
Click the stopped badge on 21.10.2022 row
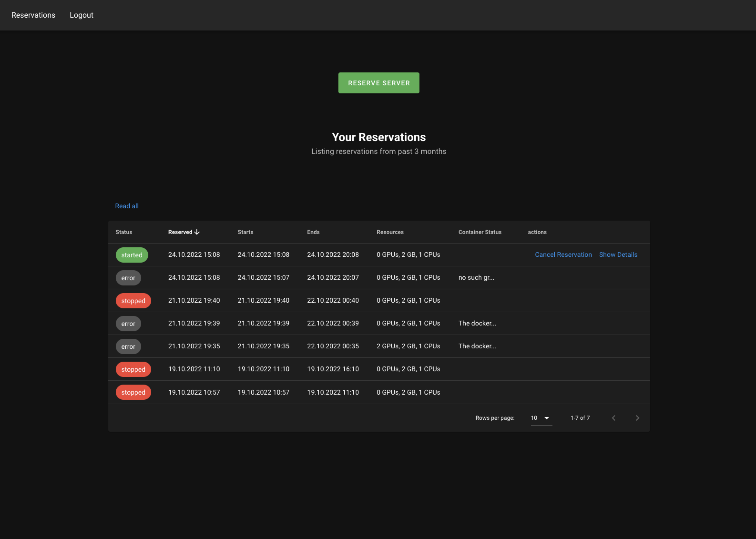(133, 300)
